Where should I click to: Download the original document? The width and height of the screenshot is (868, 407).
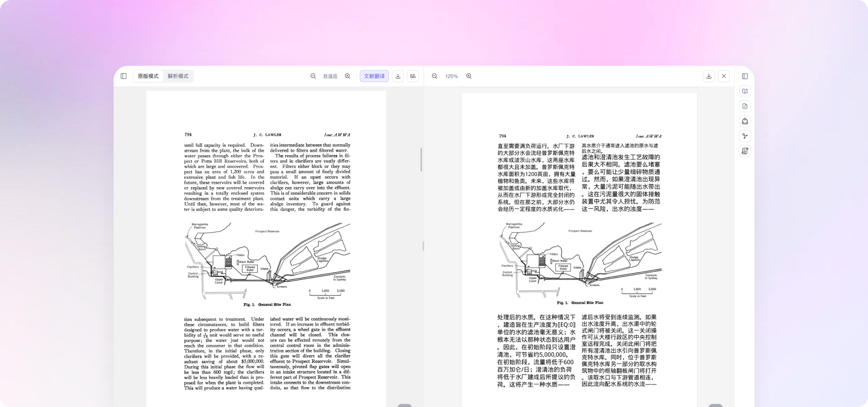click(398, 76)
